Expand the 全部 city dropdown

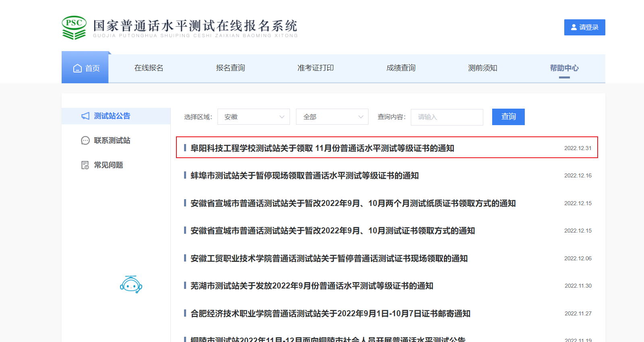tap(332, 117)
